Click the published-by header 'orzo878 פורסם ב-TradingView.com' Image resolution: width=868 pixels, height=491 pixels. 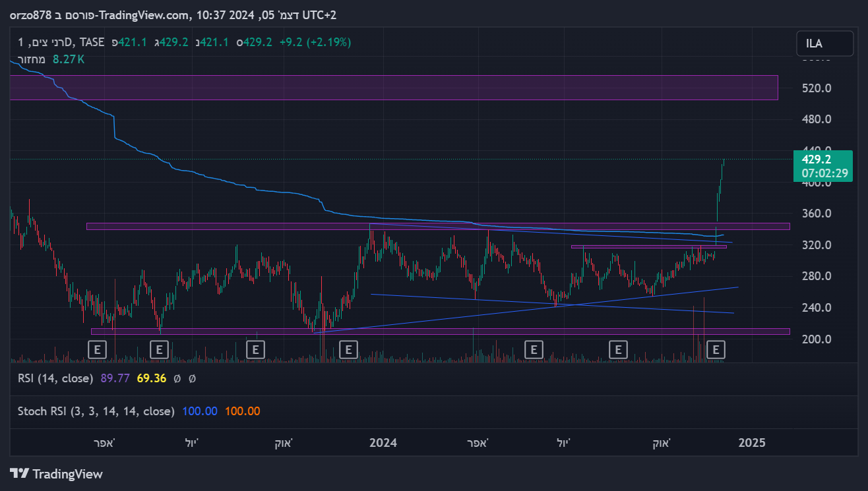(99, 14)
